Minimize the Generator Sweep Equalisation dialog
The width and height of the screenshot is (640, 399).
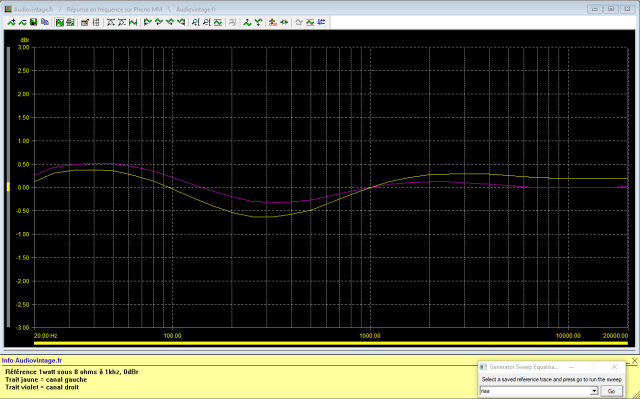pyautogui.click(x=571, y=367)
